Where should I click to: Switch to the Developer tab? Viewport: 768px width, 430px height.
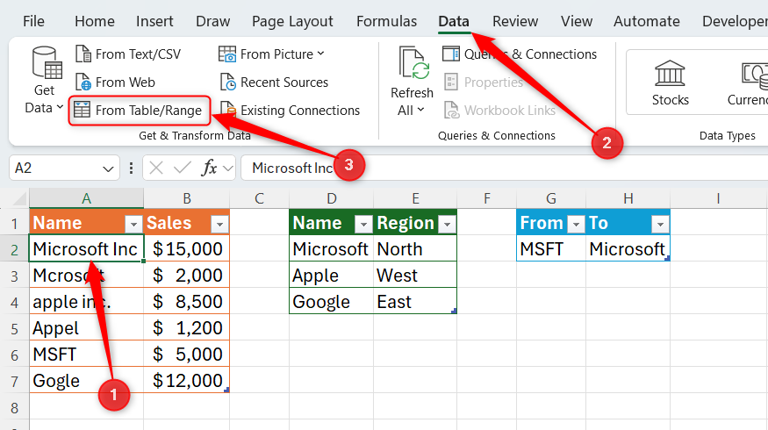tap(735, 21)
